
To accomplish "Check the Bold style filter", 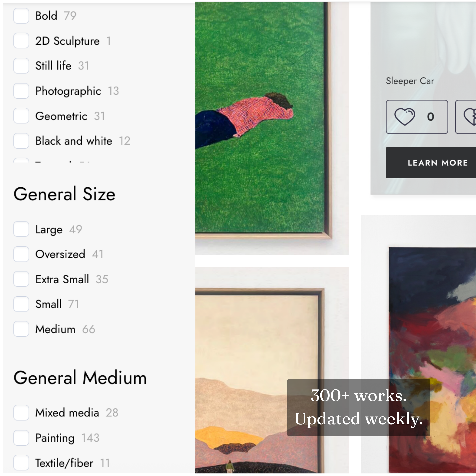I will click(21, 16).
